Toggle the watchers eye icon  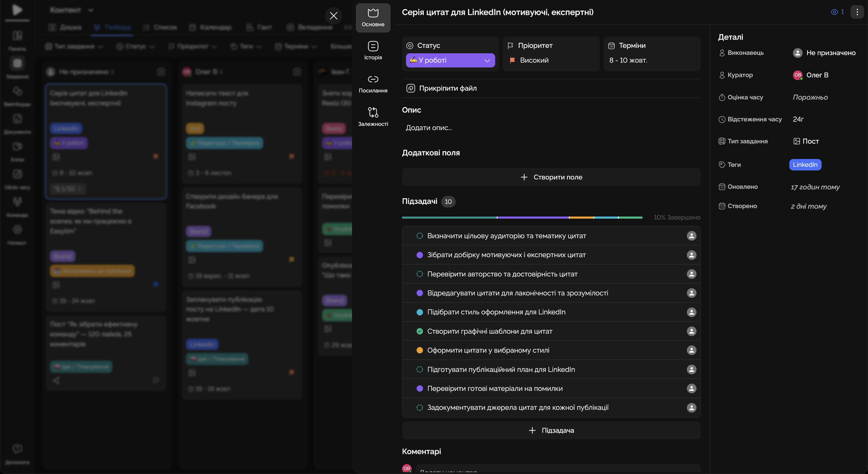click(834, 12)
